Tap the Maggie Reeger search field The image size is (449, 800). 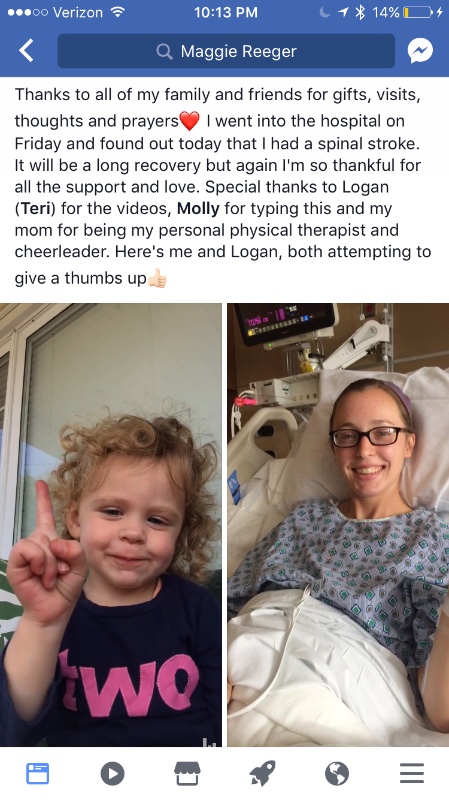click(226, 51)
